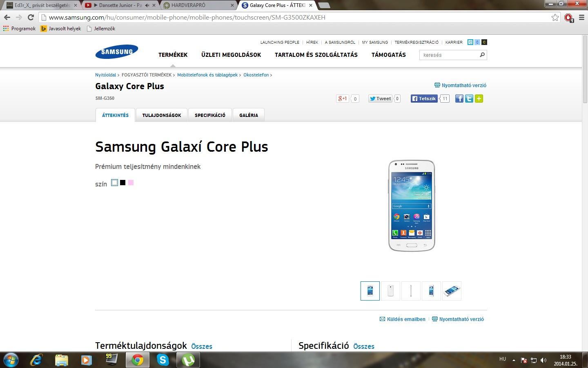Click Összes next to Specifikáció

364,346
